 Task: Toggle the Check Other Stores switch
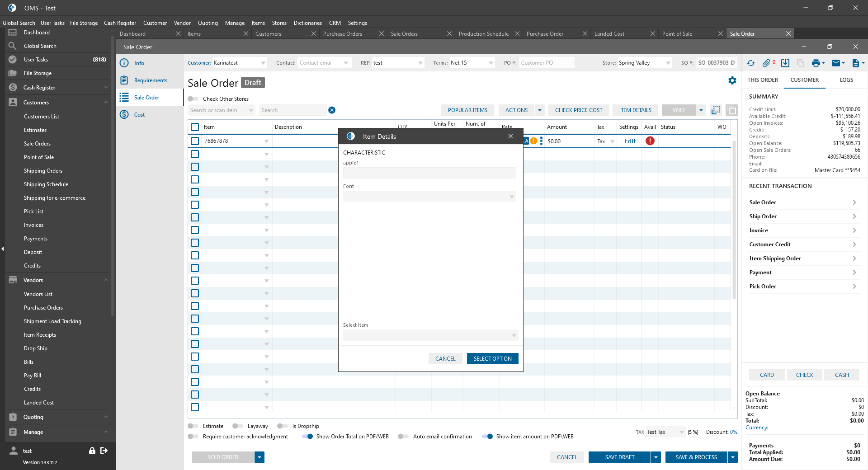[x=193, y=99]
